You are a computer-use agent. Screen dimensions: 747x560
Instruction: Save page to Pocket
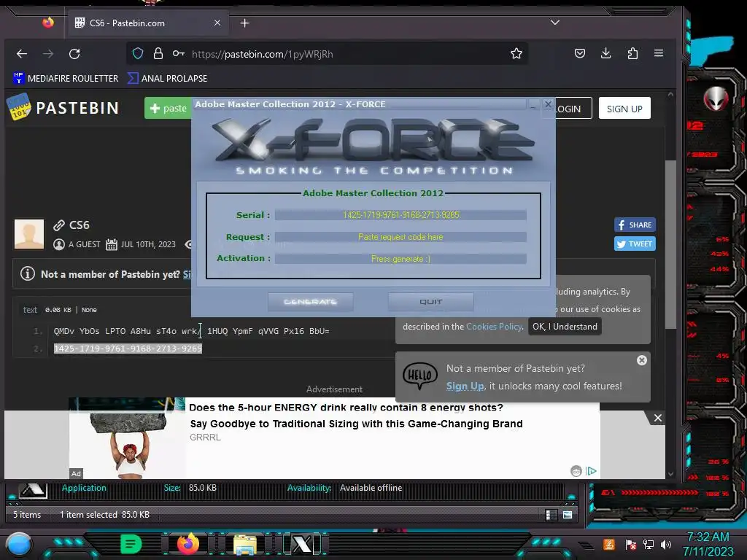[580, 53]
